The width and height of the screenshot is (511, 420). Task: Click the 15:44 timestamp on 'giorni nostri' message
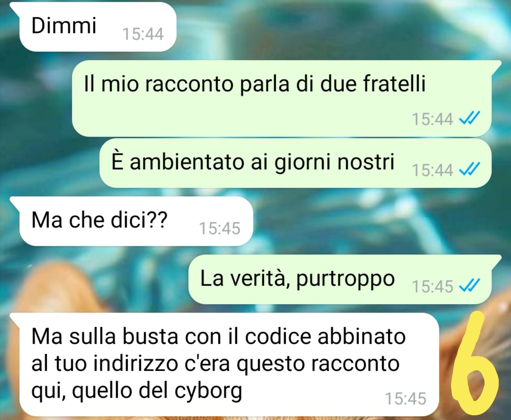click(x=432, y=170)
